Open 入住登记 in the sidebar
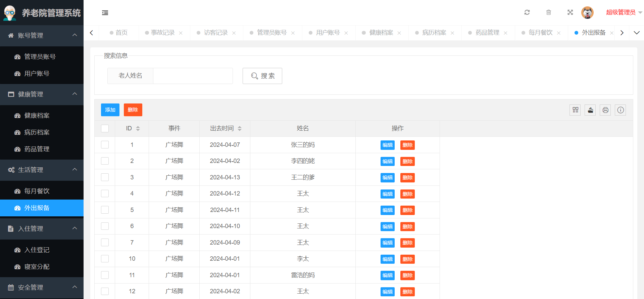 tap(42, 250)
